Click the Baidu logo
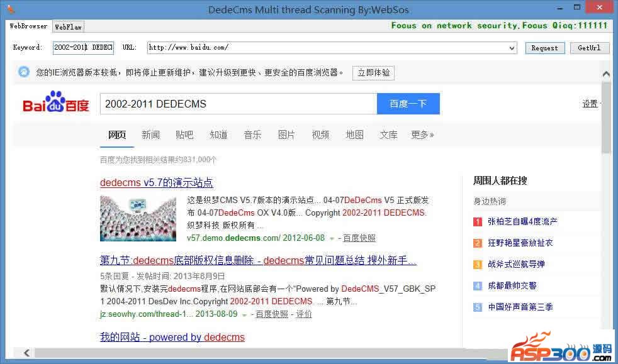The height and width of the screenshot is (364, 618). (x=56, y=104)
